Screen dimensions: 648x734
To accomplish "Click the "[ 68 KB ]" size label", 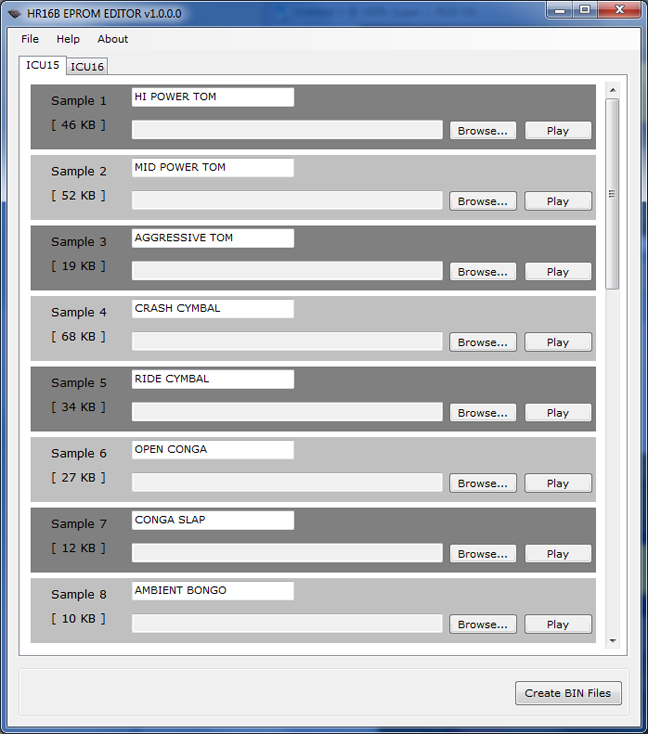I will point(79,337).
